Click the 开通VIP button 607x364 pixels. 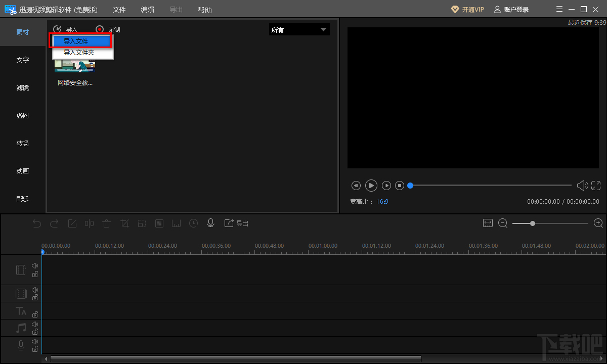[x=467, y=10]
